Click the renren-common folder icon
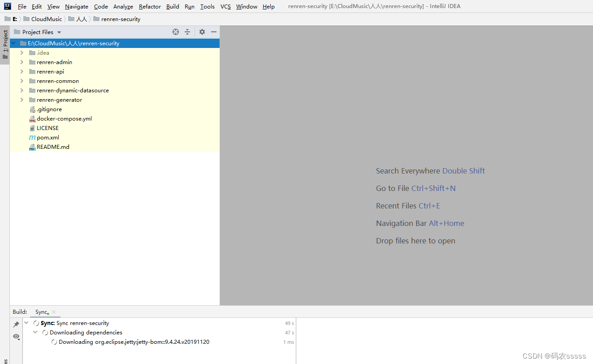593x364 pixels. (32, 81)
